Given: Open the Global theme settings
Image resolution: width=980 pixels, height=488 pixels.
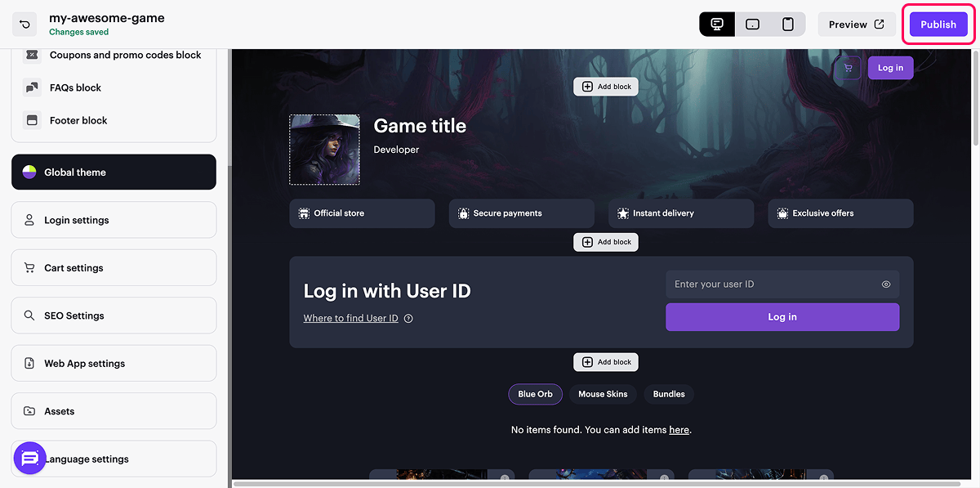Looking at the screenshot, I should click(114, 172).
